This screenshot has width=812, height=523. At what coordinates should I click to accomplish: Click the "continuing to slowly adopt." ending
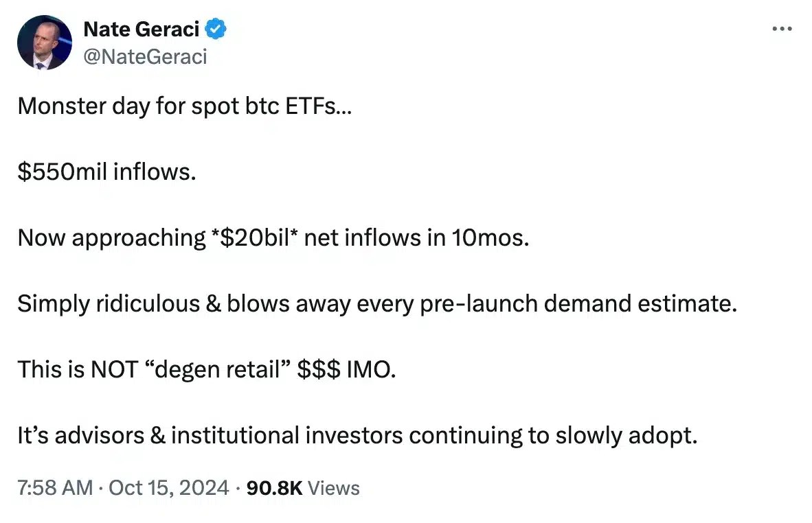[x=554, y=435]
